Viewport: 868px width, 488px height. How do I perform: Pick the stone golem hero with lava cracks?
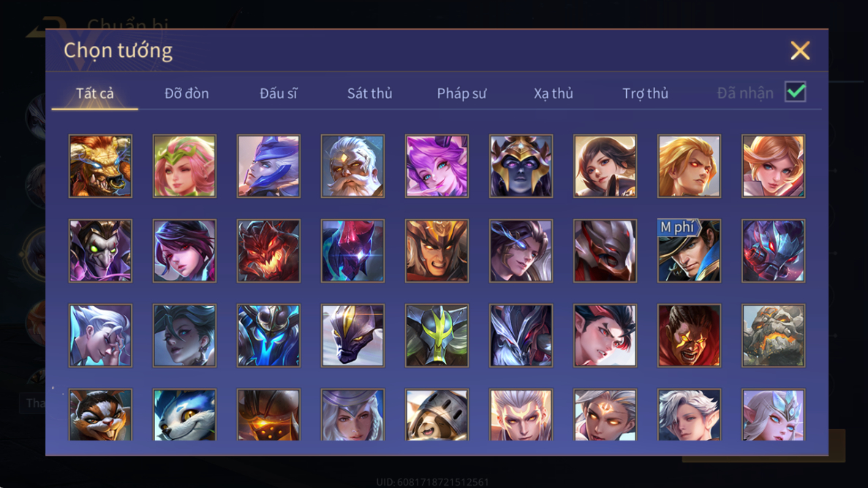click(774, 335)
